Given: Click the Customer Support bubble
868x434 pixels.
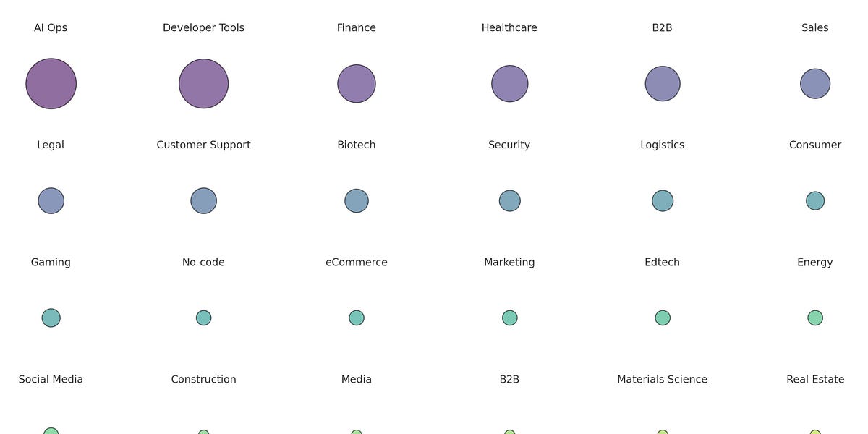Looking at the screenshot, I should (204, 200).
